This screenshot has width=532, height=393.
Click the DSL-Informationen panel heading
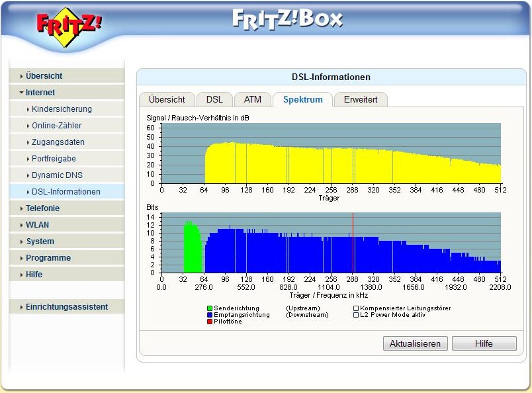point(331,77)
